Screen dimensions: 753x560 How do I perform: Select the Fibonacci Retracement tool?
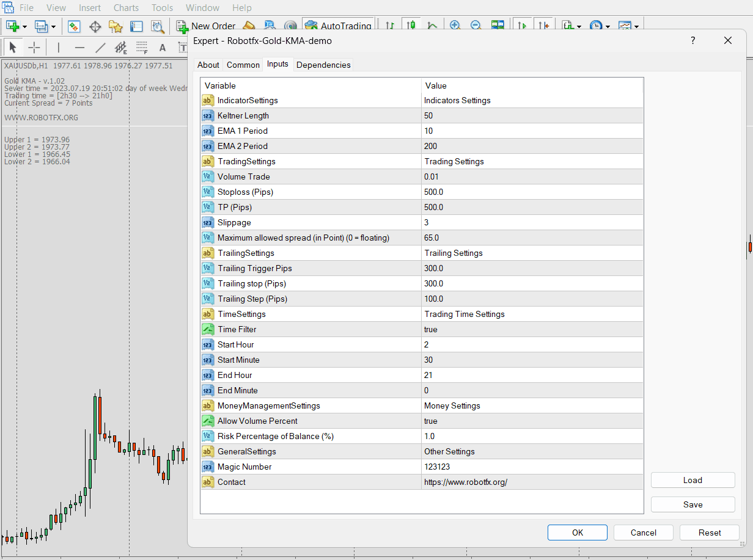click(x=142, y=48)
